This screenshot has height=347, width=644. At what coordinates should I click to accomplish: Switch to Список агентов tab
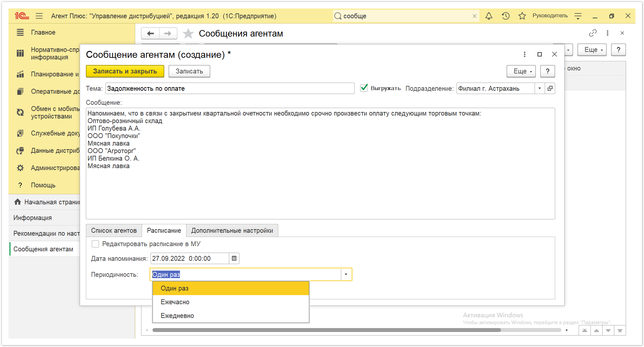coord(114,230)
